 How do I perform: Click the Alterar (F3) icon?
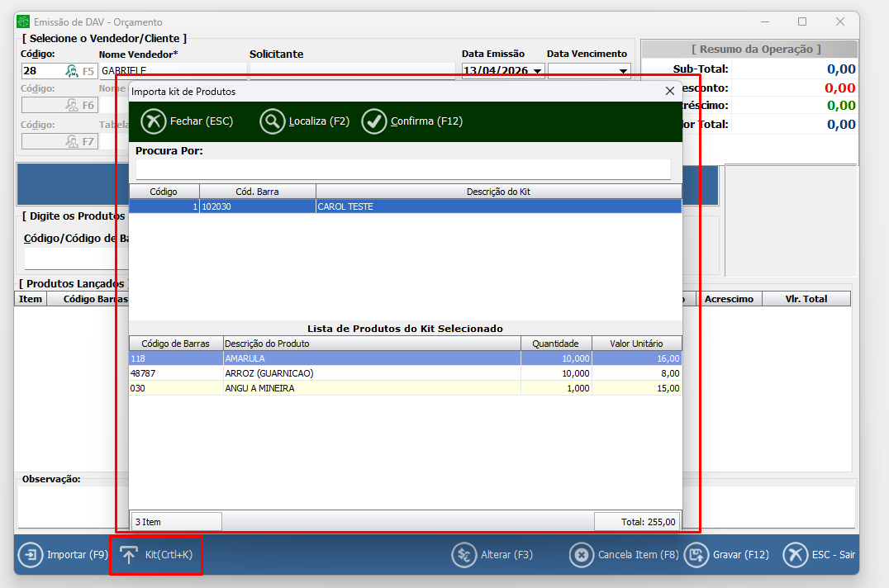click(x=464, y=555)
